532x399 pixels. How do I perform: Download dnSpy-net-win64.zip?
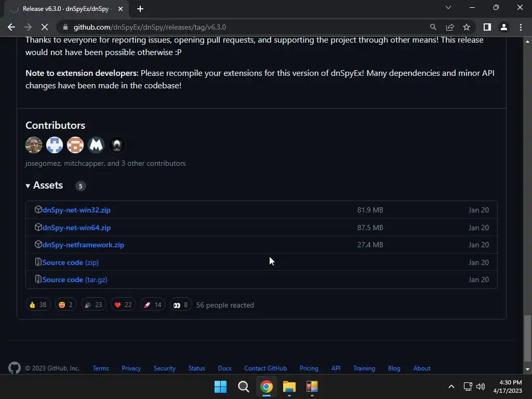tap(76, 228)
